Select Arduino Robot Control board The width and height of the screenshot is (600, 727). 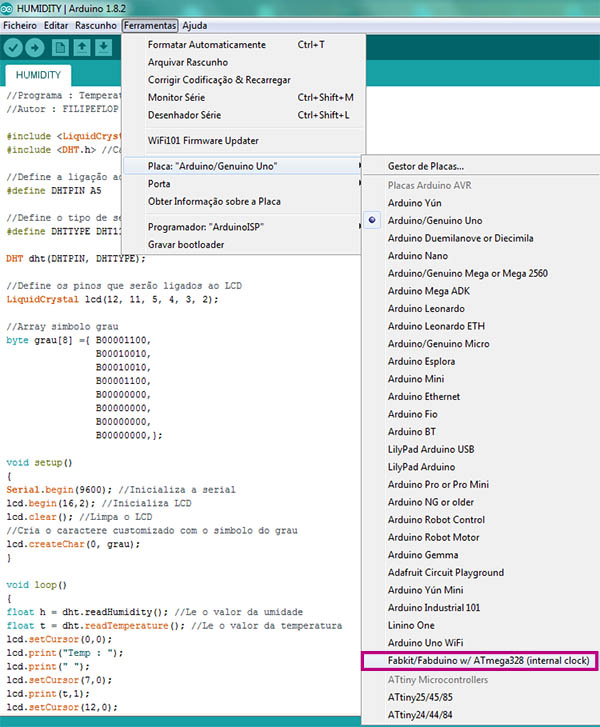tap(480, 520)
